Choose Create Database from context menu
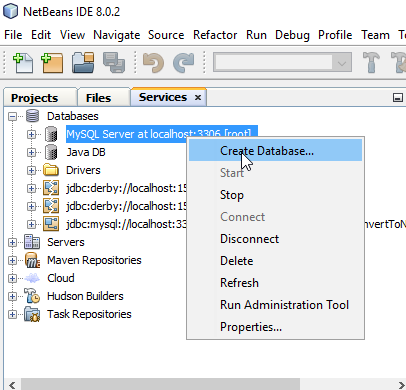 pos(275,151)
